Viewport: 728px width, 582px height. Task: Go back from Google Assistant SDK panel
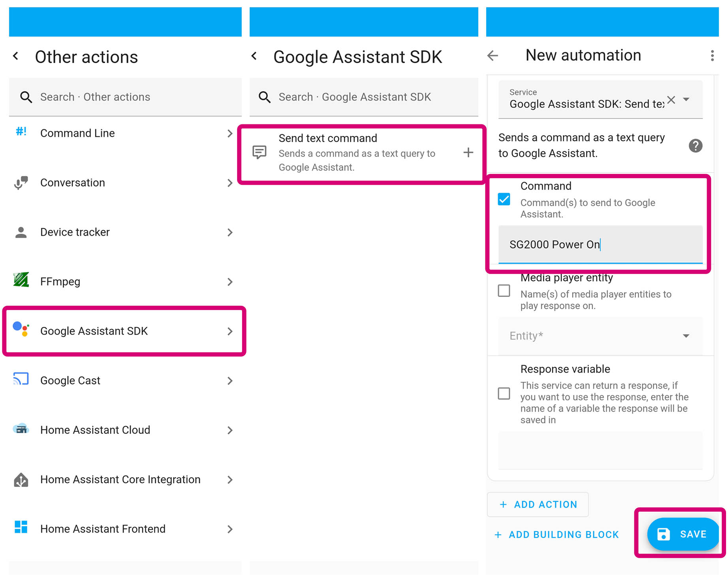pos(254,56)
